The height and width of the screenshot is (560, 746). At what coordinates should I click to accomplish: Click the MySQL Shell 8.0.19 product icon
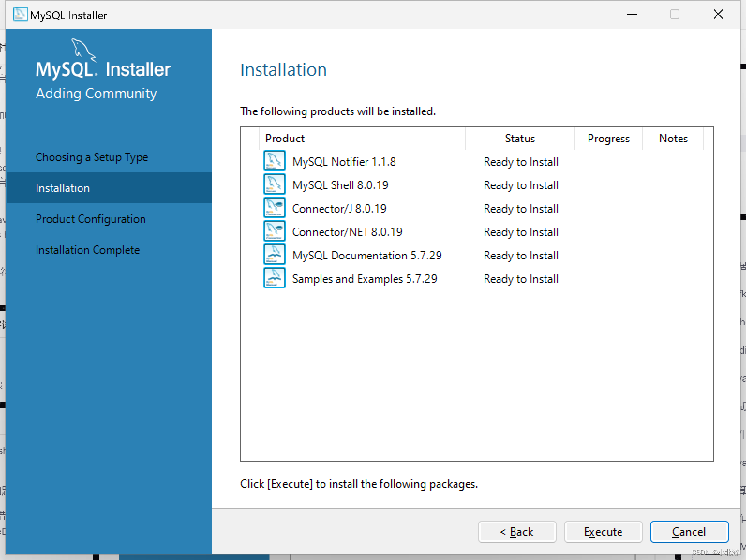click(275, 184)
